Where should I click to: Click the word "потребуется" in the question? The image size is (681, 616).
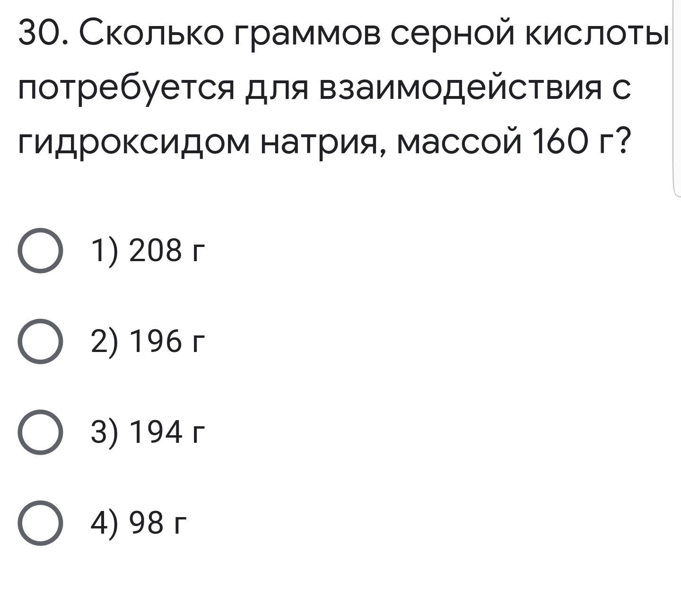pyautogui.click(x=126, y=89)
